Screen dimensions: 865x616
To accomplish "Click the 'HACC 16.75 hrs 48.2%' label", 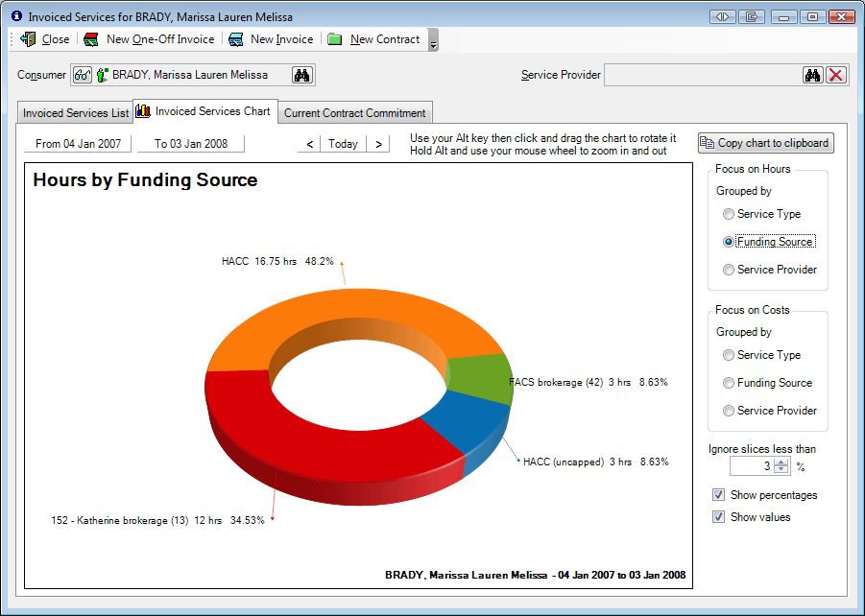I will pyautogui.click(x=277, y=261).
